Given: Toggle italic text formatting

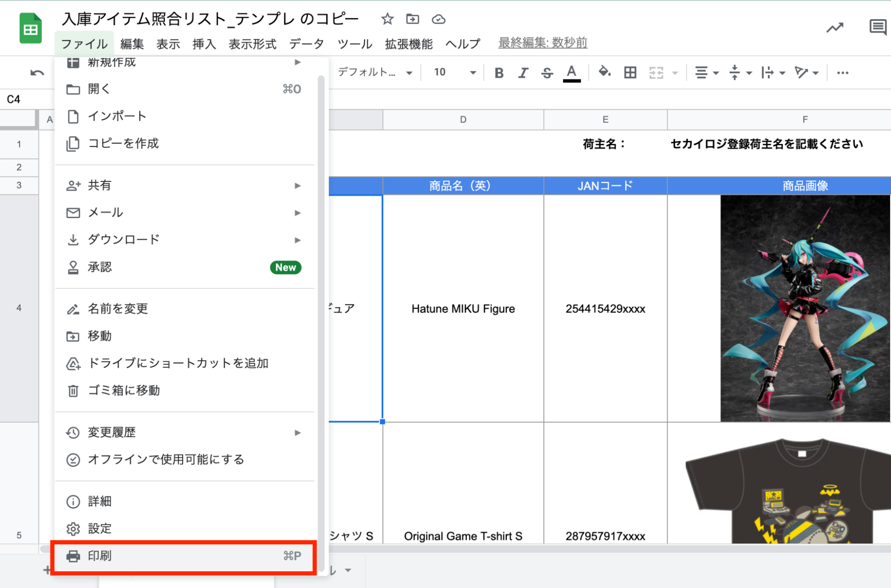Looking at the screenshot, I should pyautogui.click(x=522, y=73).
